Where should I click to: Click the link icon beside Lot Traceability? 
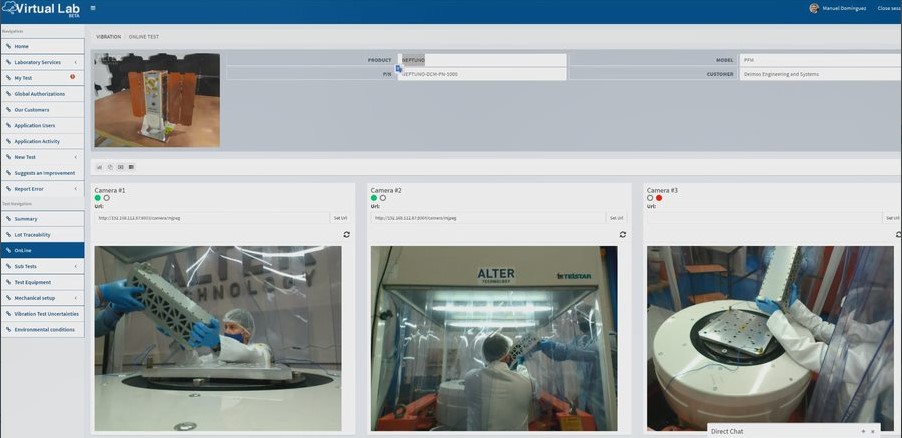[8, 235]
